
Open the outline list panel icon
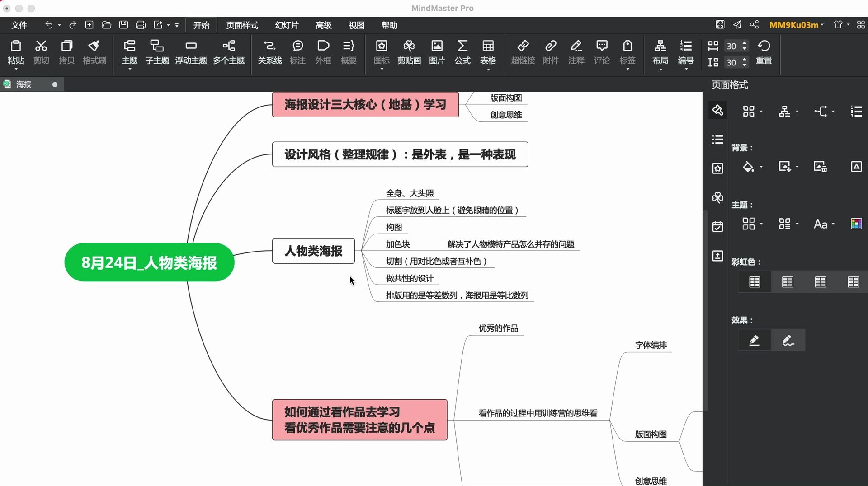tap(717, 140)
